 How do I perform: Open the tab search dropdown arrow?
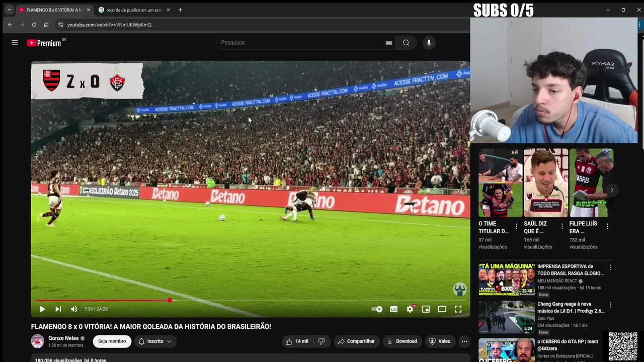coord(9,10)
